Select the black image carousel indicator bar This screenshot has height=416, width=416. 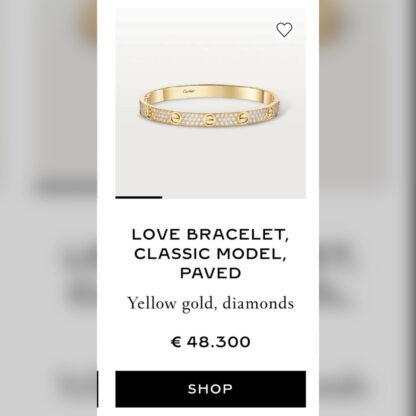(139, 197)
